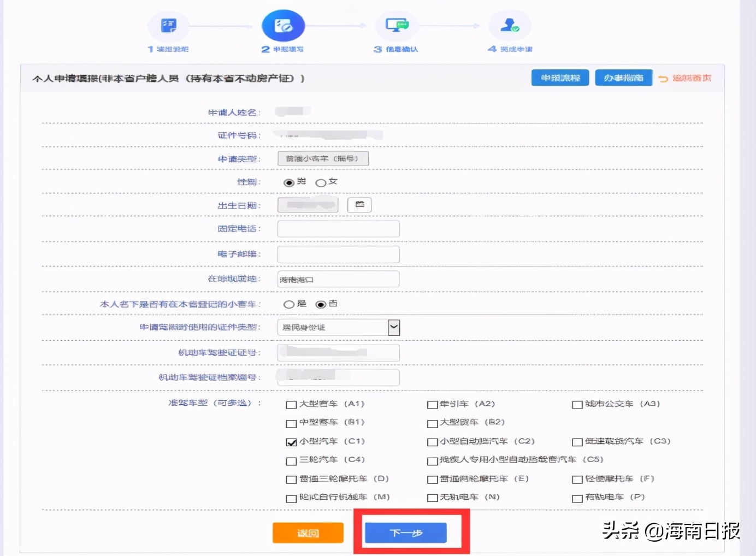Check the (C5) disabled-person car checkbox

[x=433, y=461]
